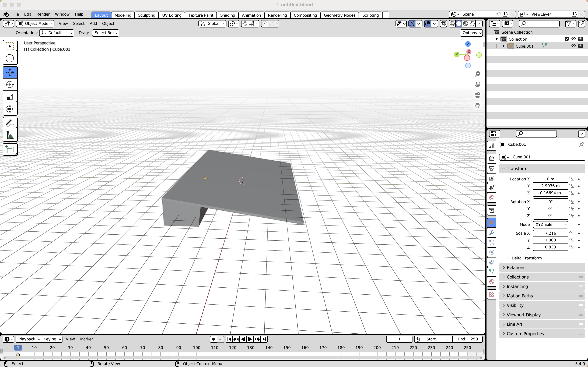This screenshot has height=367, width=588.
Task: Expand Cube.001 in the outliner
Action: 503,46
